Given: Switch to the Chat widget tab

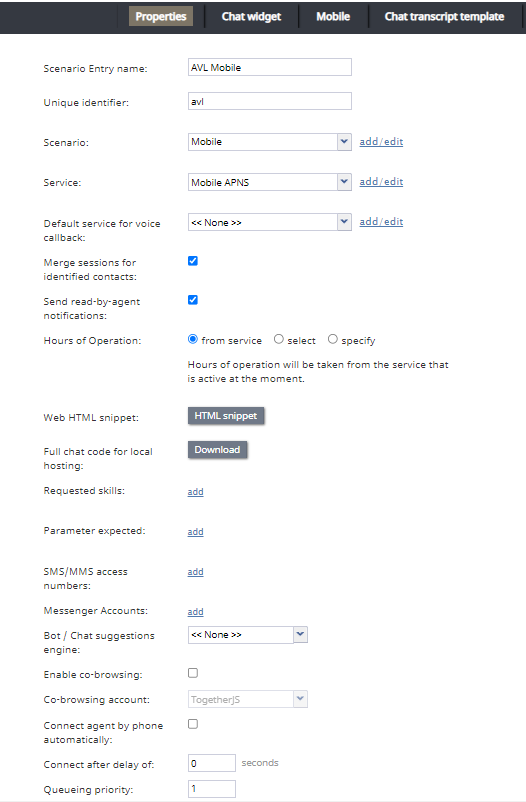Looking at the screenshot, I should coord(251,16).
